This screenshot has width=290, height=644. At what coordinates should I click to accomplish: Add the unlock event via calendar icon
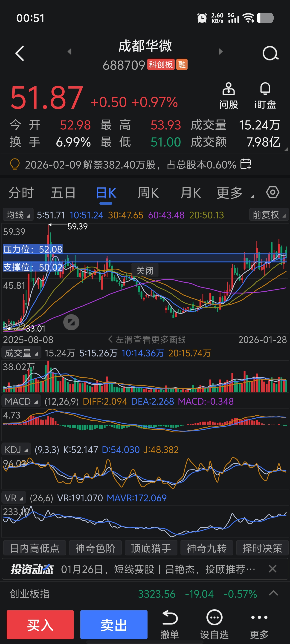[246, 164]
